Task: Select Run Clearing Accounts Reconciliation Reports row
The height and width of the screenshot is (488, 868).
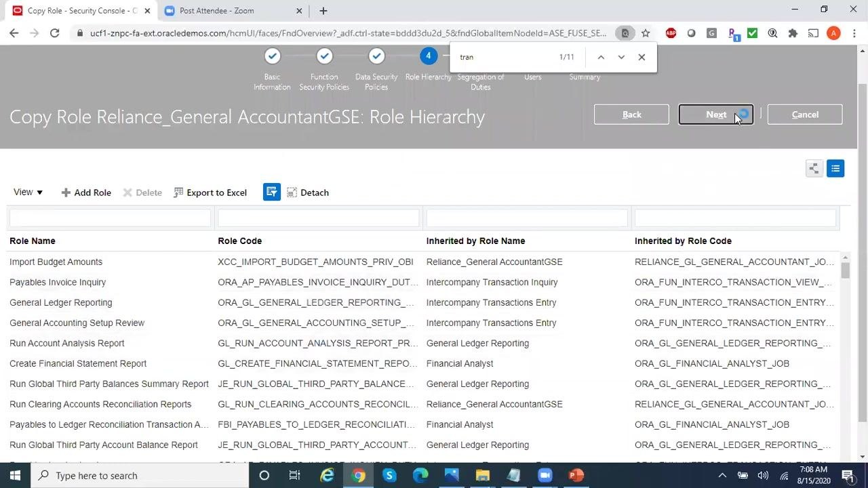Action: [x=424, y=404]
